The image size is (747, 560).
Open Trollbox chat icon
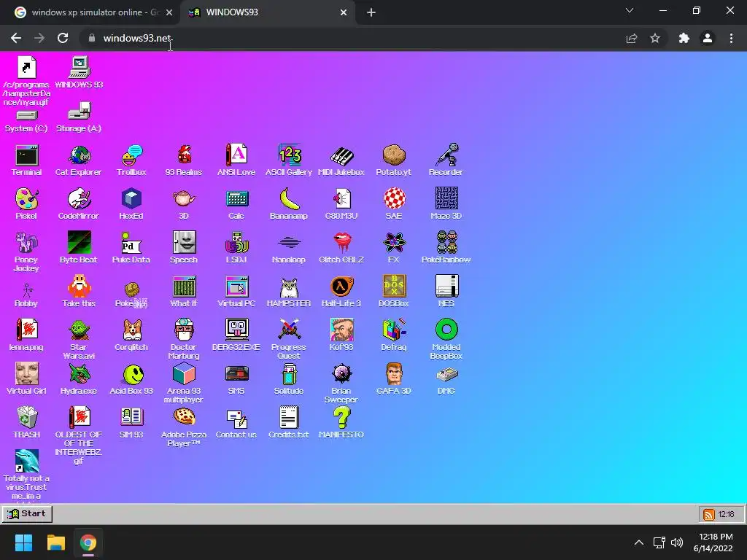click(131, 161)
